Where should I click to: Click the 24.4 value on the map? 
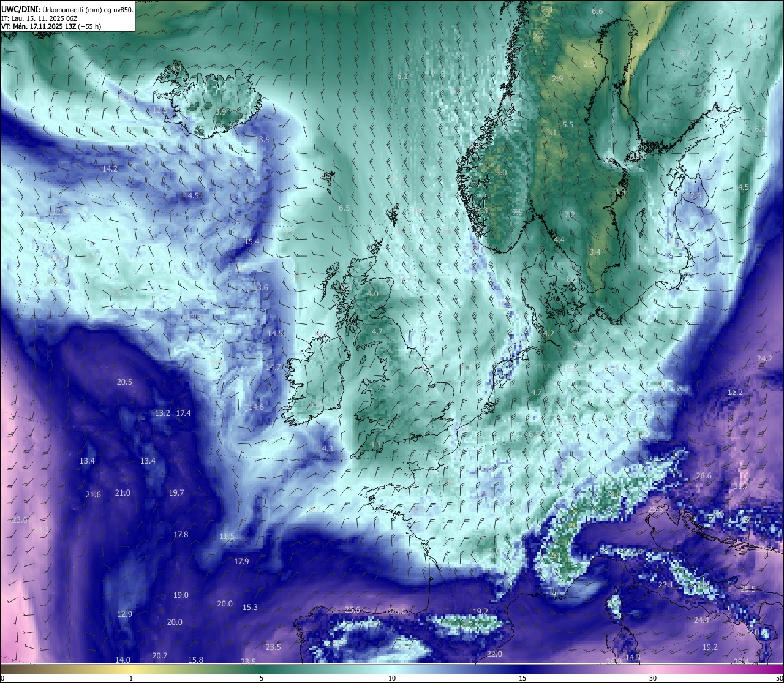tap(701, 621)
